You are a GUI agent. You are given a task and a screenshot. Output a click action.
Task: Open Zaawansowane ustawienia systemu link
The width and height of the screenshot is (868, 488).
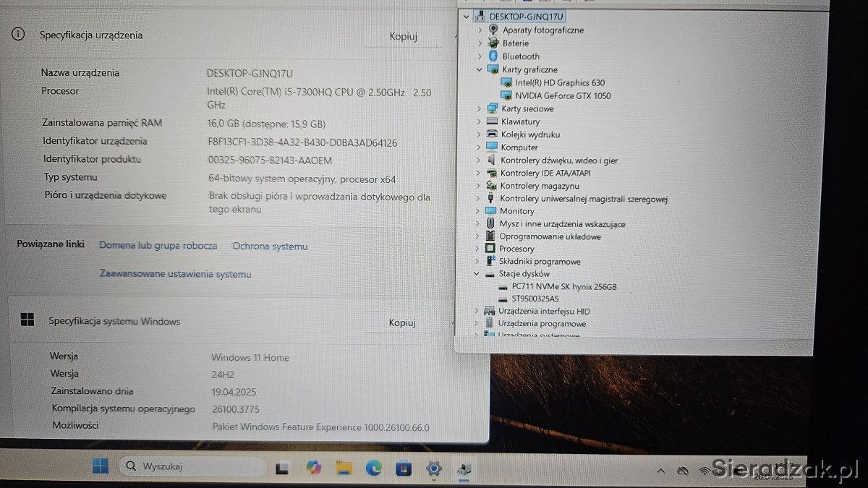(x=176, y=274)
